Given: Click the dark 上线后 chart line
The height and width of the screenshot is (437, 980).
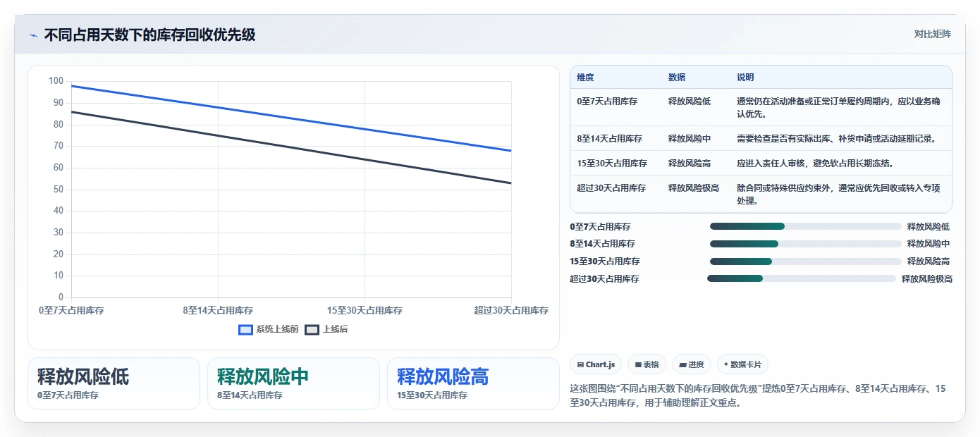Looking at the screenshot, I should 291,147.
